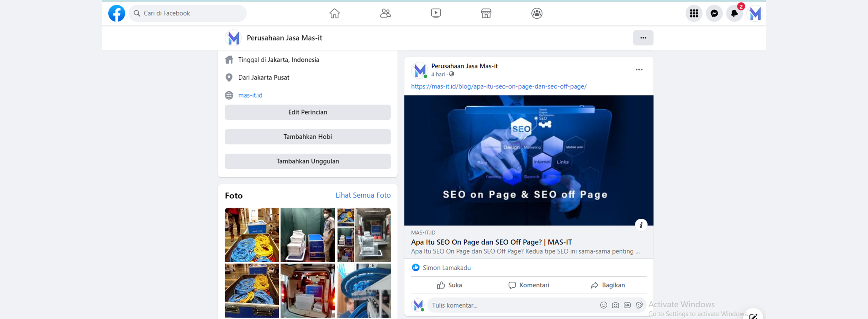The image size is (868, 319).
Task: Click Jakarta, Indonesia residence text
Action: point(293,60)
